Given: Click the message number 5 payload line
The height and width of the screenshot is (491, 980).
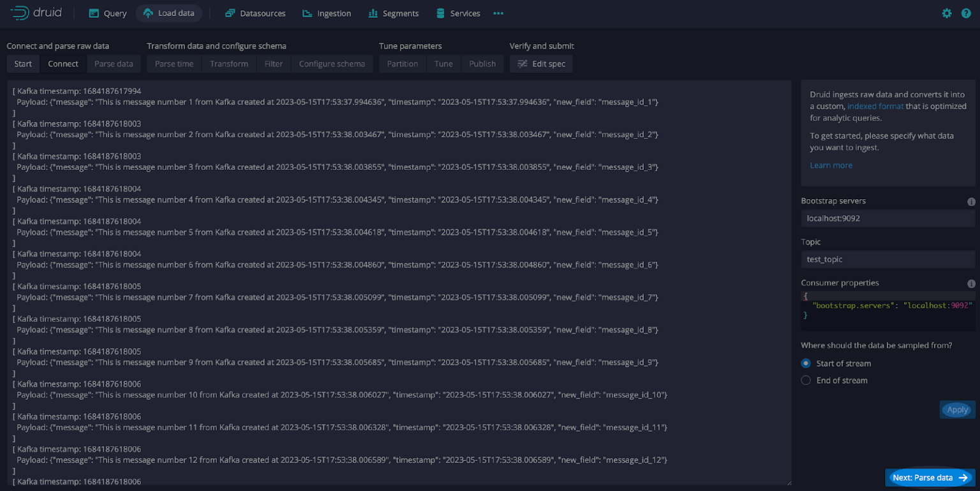Looking at the screenshot, I should click(x=338, y=232).
